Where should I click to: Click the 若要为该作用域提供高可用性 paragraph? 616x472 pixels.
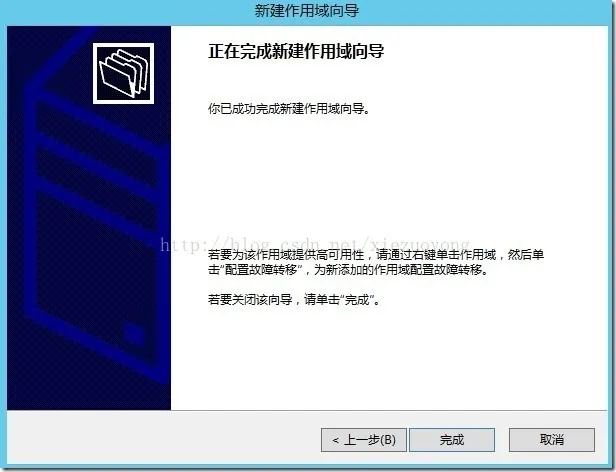(x=376, y=262)
